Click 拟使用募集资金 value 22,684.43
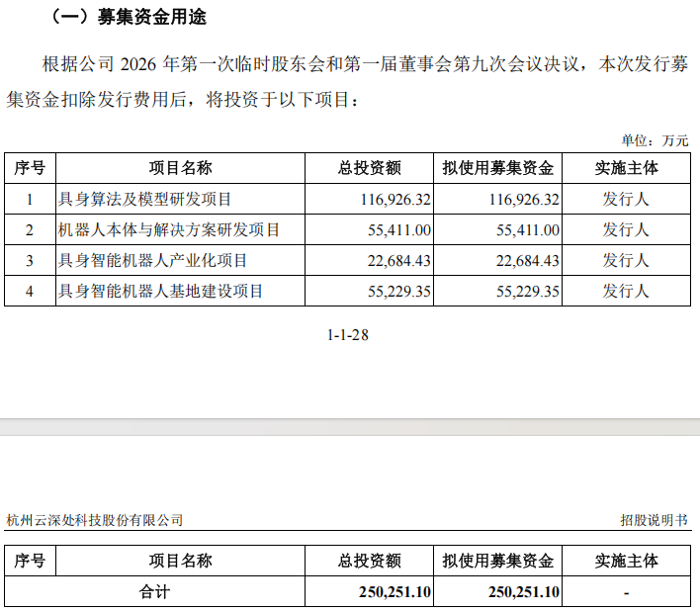 (528, 261)
